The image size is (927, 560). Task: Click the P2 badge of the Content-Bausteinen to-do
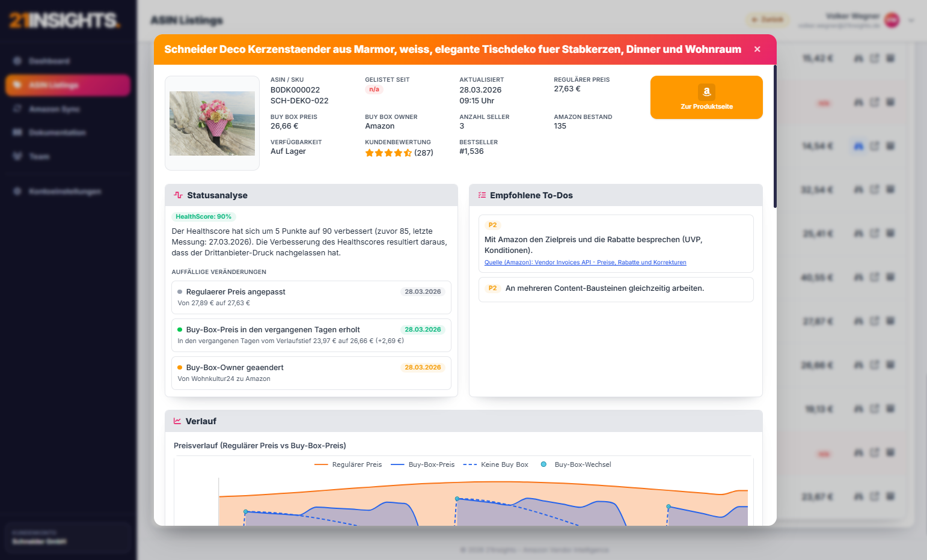492,288
